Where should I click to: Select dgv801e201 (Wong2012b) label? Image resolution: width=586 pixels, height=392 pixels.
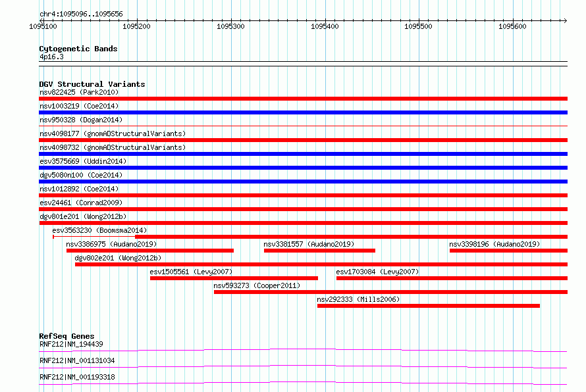point(83,216)
